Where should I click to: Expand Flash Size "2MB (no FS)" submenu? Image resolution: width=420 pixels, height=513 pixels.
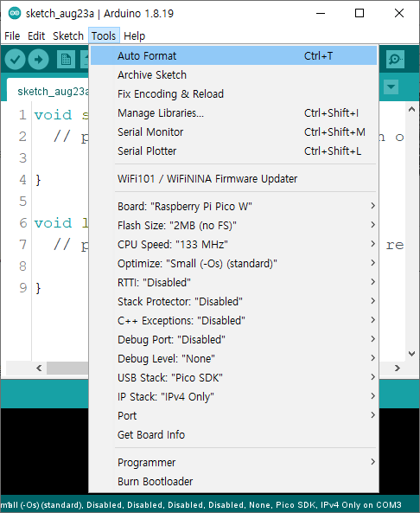pyautogui.click(x=233, y=226)
